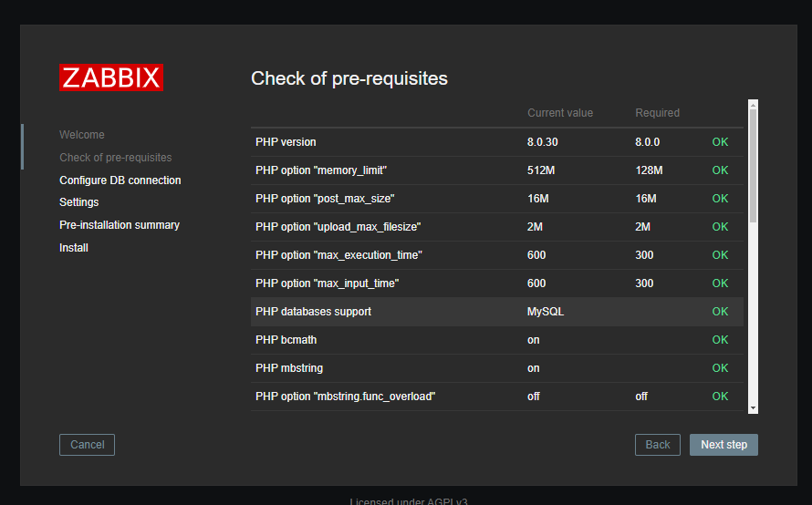Screen dimensions: 812x505
Task: Go to the Welcome step
Action: 82,135
